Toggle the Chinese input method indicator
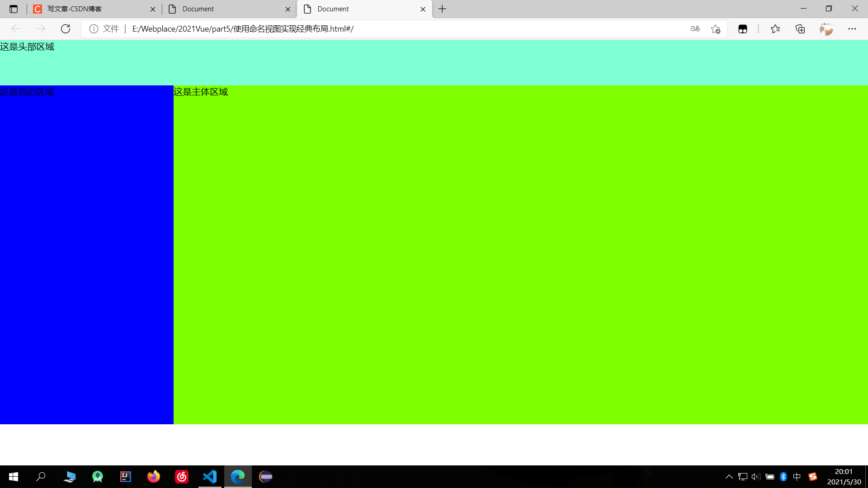The height and width of the screenshot is (488, 868). pyautogui.click(x=797, y=477)
